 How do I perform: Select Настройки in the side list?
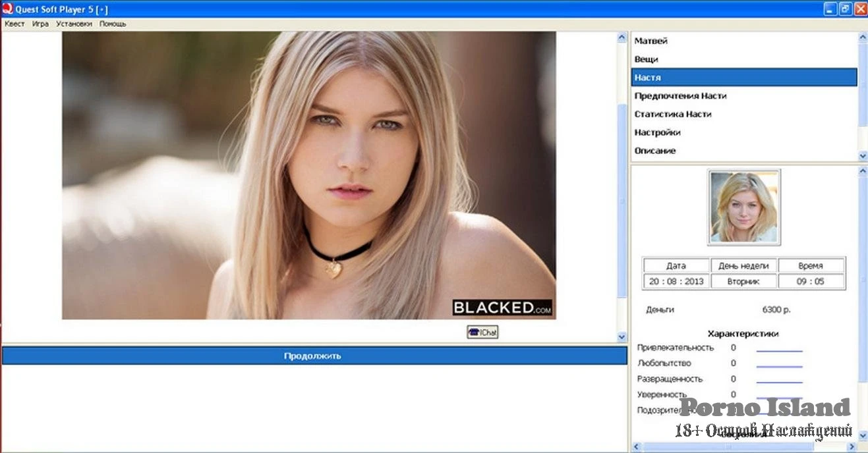click(657, 132)
